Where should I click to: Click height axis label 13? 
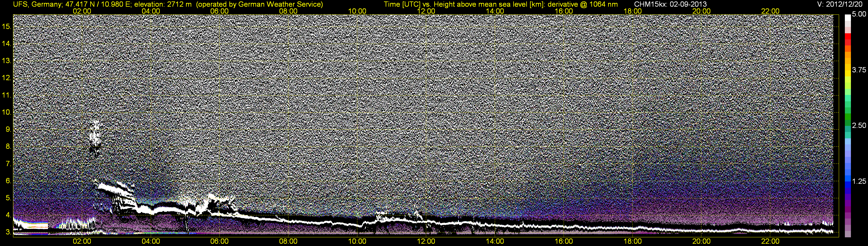click(7, 61)
